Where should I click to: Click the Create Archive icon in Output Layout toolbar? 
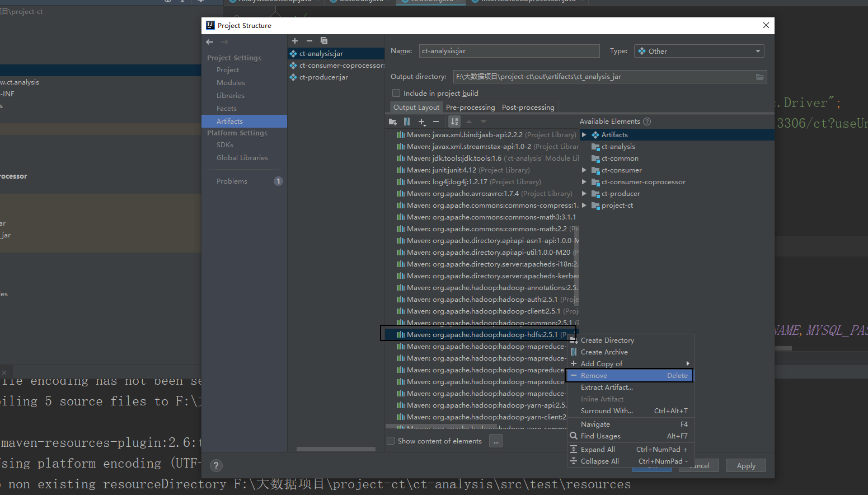(407, 122)
